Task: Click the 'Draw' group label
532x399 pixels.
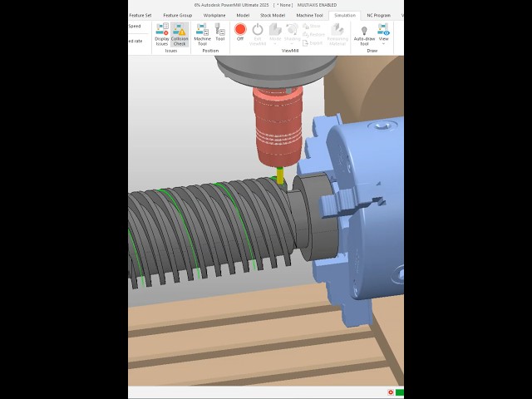Action: tap(372, 51)
